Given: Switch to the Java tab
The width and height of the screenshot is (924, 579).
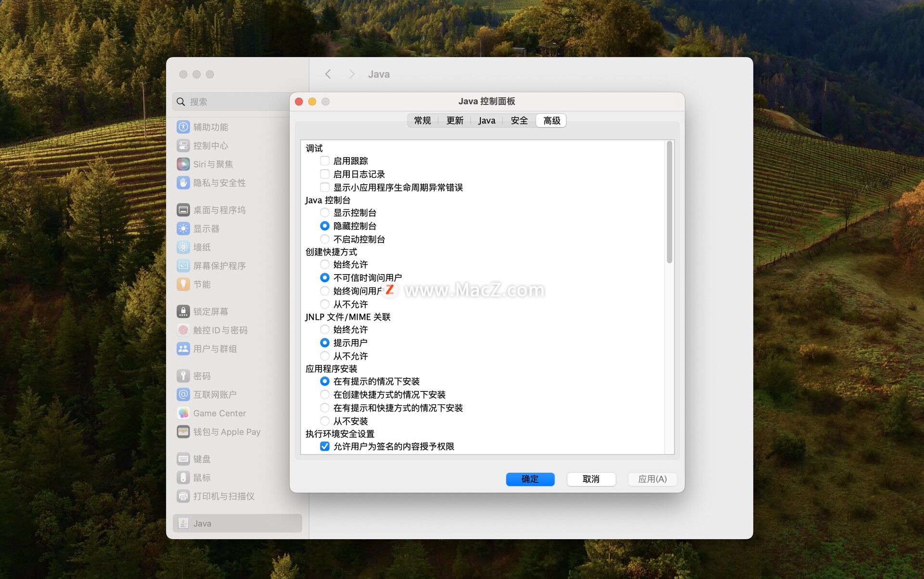Looking at the screenshot, I should [487, 121].
